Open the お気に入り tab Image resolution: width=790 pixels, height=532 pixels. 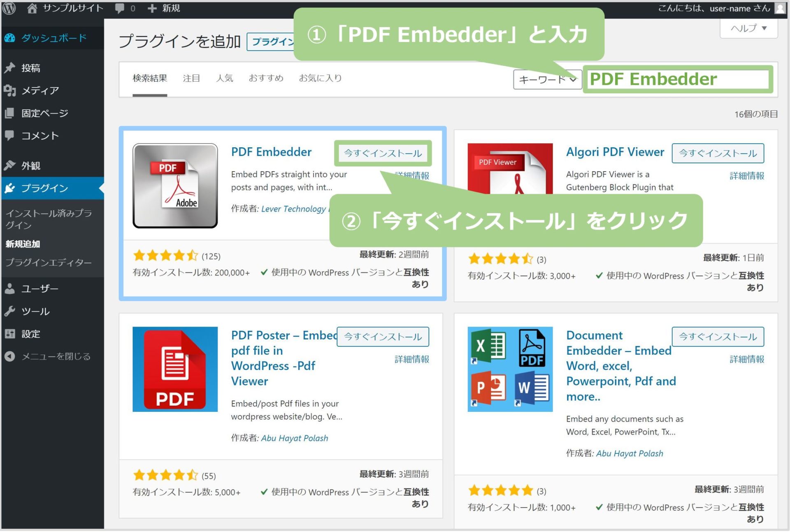click(321, 78)
